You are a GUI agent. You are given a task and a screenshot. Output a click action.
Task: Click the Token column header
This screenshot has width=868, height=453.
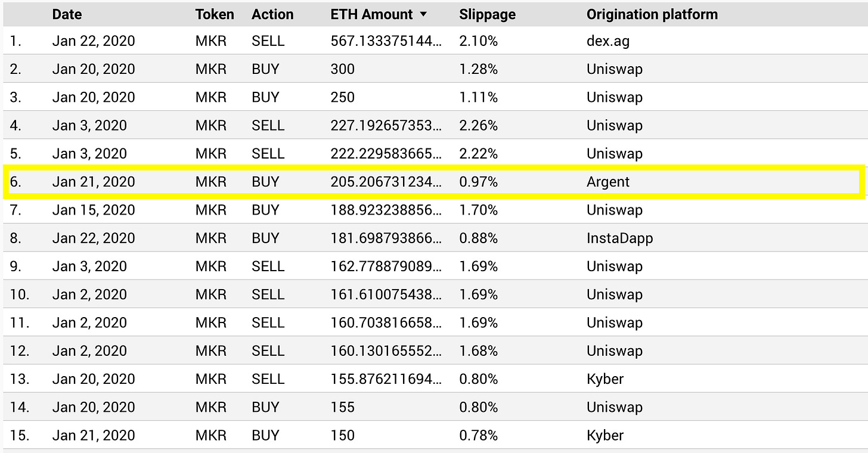(215, 14)
